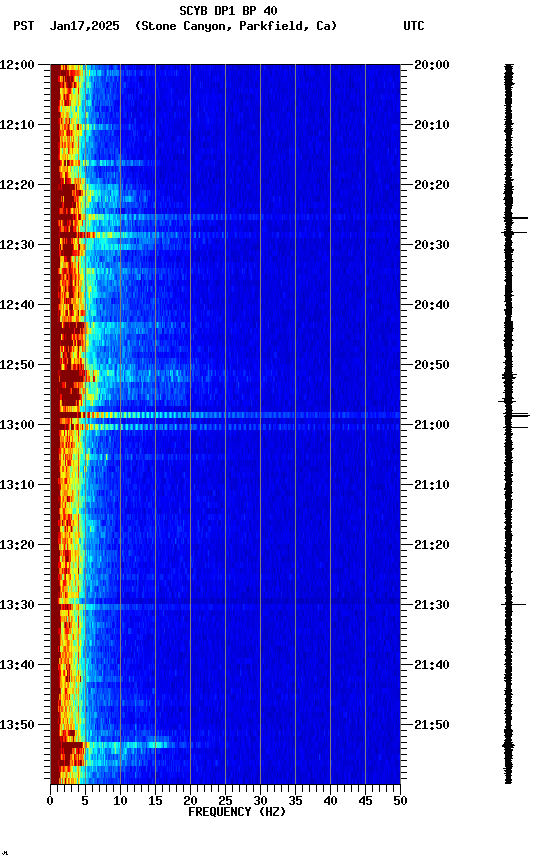Click the PST timezone label

(x=24, y=26)
